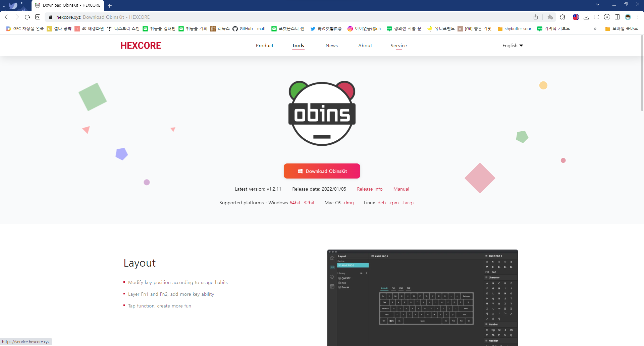Click the video recording extension icon

pos(597,17)
